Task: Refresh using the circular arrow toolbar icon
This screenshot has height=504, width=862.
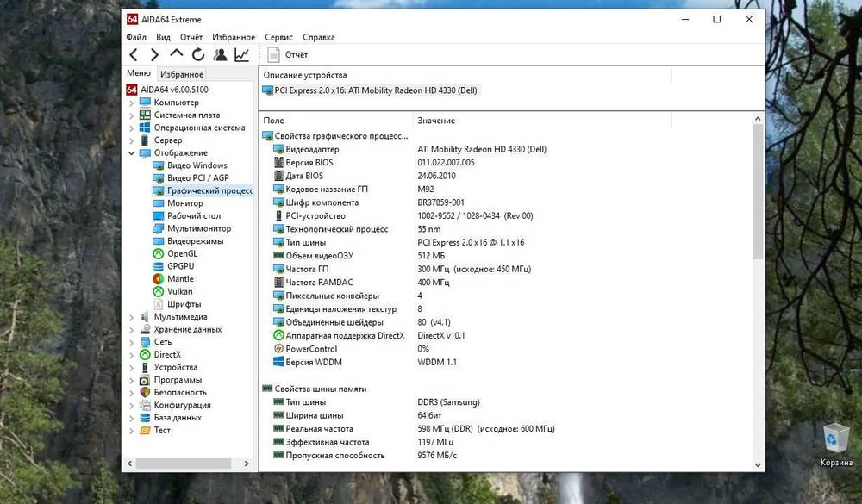Action: coord(198,54)
